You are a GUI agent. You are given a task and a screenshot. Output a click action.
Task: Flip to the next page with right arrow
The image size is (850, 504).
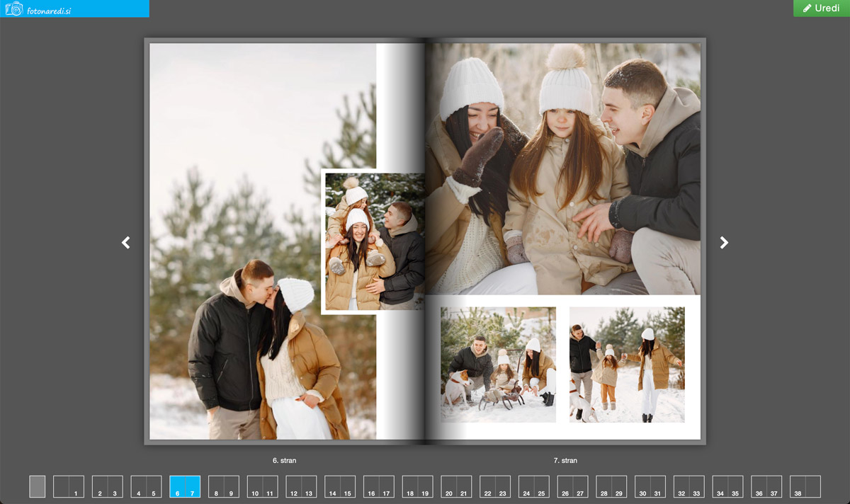click(724, 243)
